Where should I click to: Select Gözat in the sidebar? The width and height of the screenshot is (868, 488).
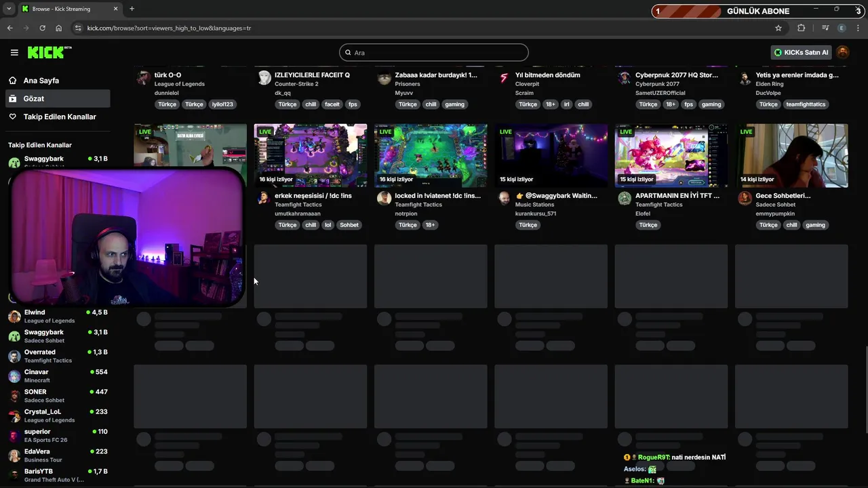pos(58,98)
